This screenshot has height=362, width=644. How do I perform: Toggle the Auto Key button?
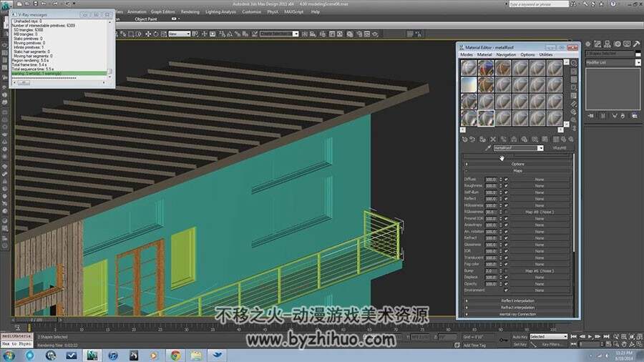(x=519, y=337)
